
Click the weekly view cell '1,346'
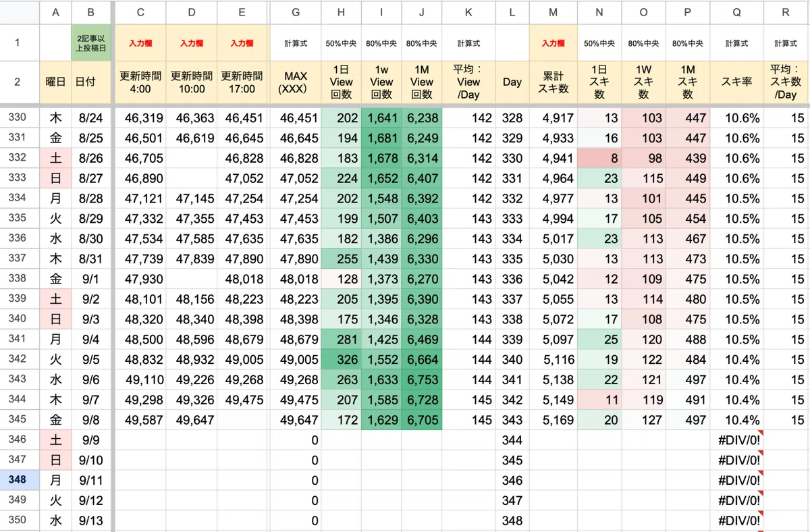tap(381, 319)
